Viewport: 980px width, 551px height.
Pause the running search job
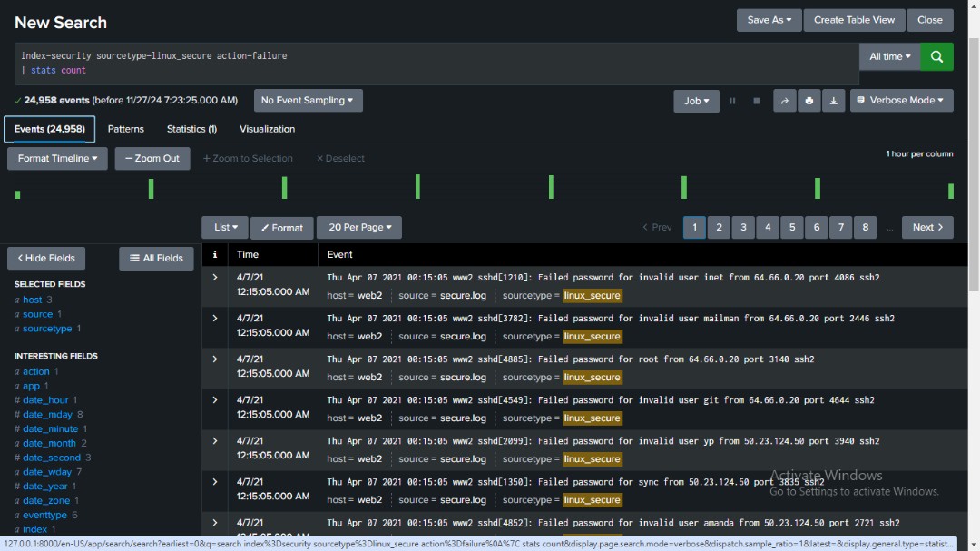coord(732,101)
